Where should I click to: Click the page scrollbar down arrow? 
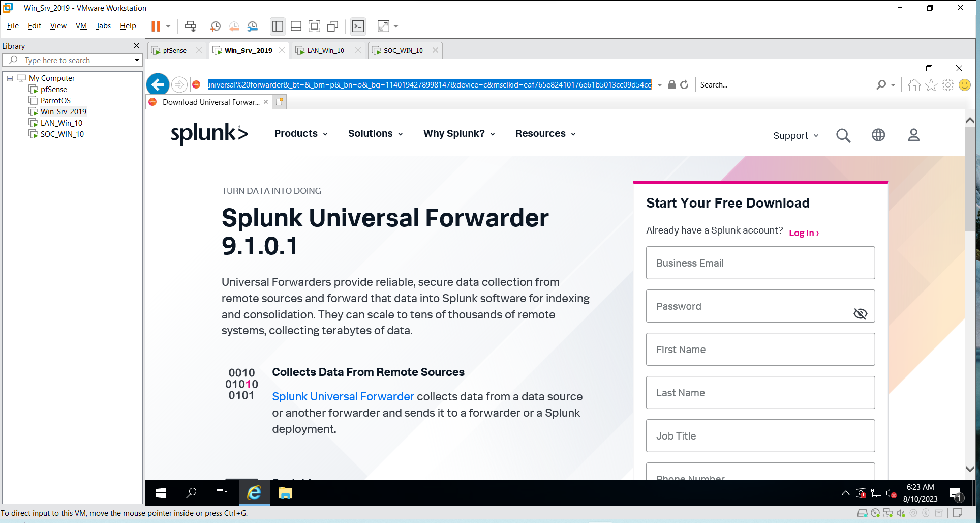point(969,469)
